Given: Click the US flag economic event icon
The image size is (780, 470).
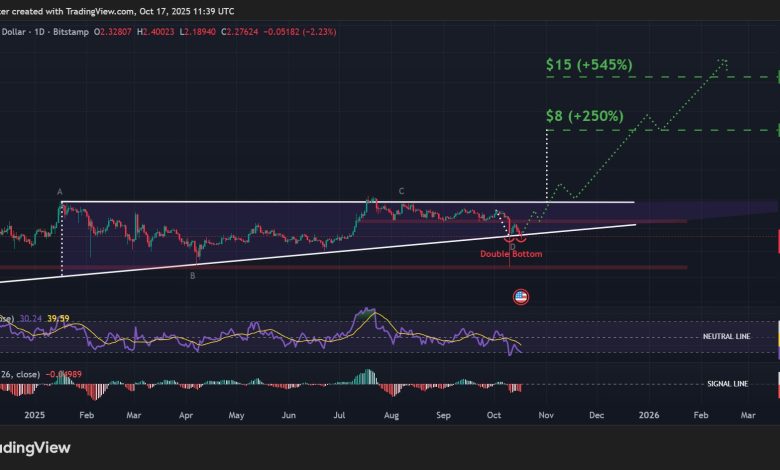Looking at the screenshot, I should point(520,296).
